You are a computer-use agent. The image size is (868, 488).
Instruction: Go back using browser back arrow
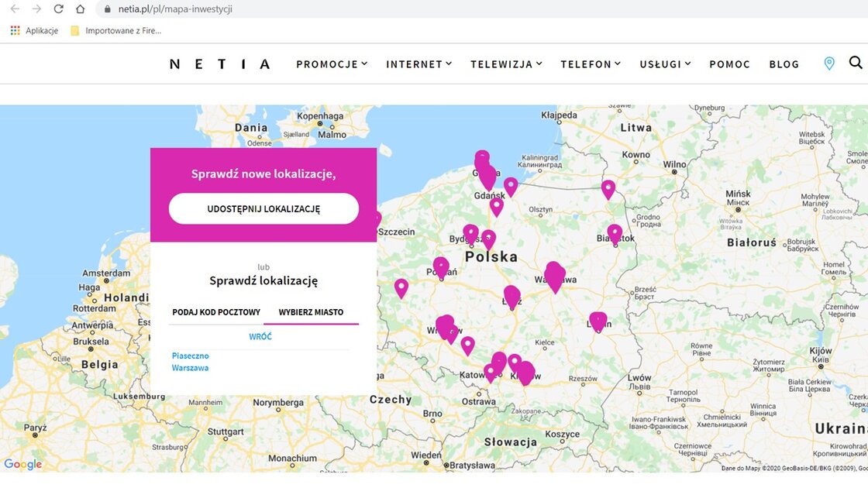click(15, 9)
